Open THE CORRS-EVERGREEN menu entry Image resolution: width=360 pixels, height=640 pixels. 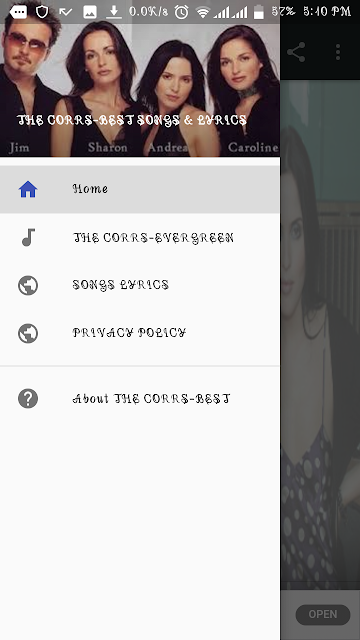pos(140,237)
